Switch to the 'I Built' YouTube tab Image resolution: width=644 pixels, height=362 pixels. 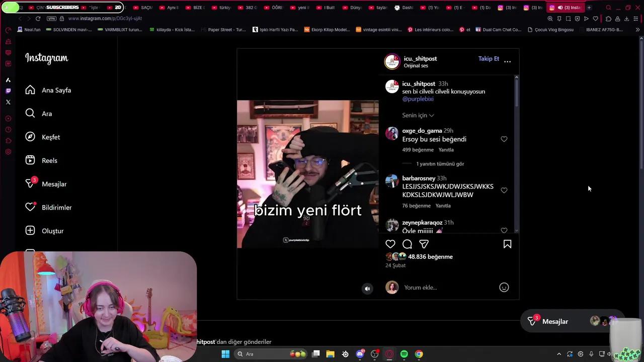click(326, 8)
